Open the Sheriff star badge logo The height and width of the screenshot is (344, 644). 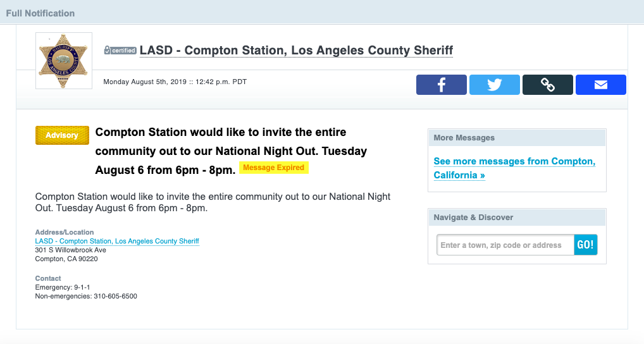pyautogui.click(x=64, y=61)
